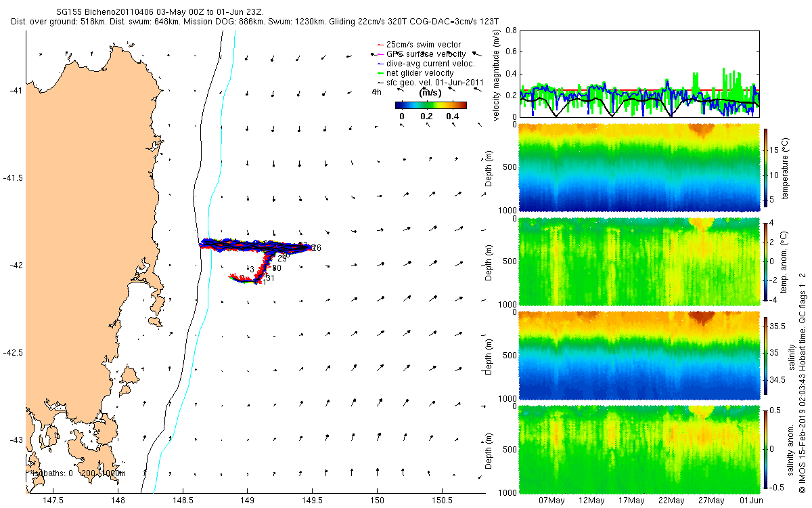The image size is (812, 508).
Task: Click the red 25cm/s swim vector legend marker
Action: point(380,45)
